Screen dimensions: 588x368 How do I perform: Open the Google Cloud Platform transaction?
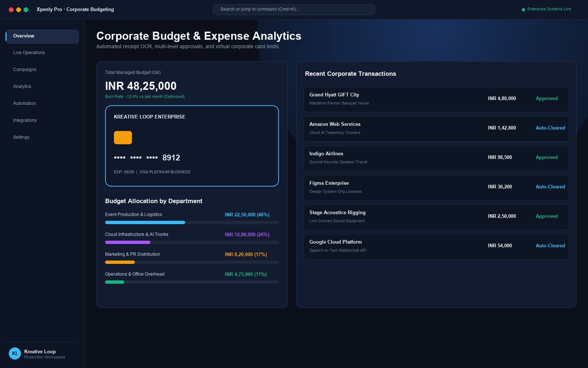tap(436, 247)
